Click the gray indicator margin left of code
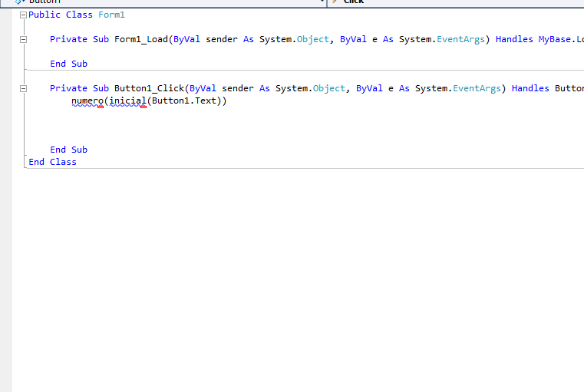 [6, 230]
